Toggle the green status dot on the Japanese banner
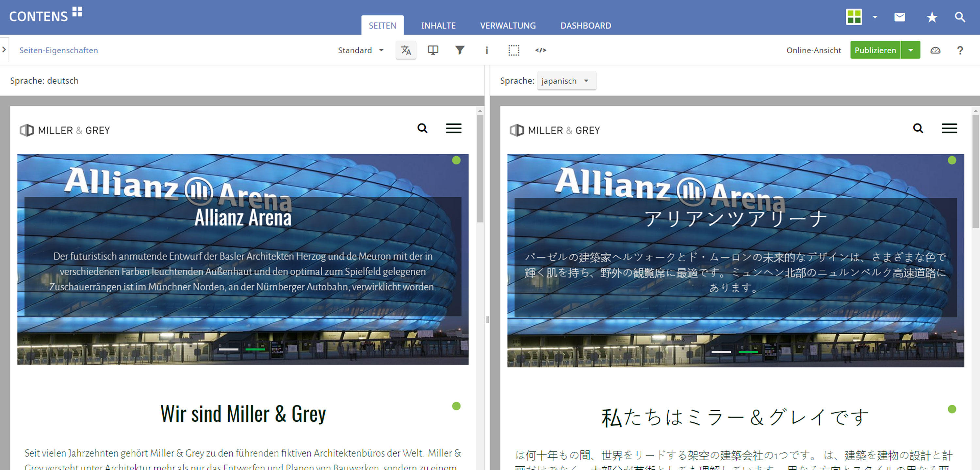 coord(953,160)
